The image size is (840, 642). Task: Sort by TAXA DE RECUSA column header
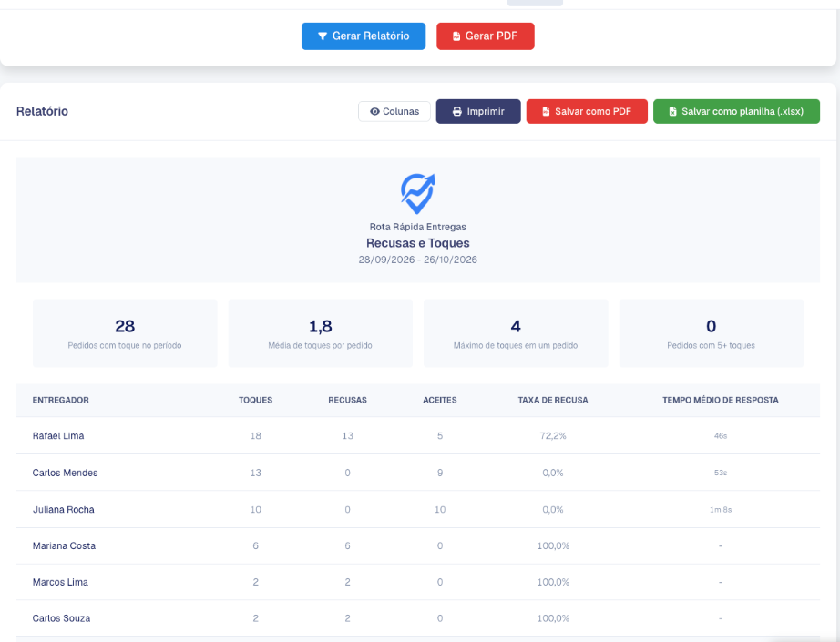coord(553,400)
